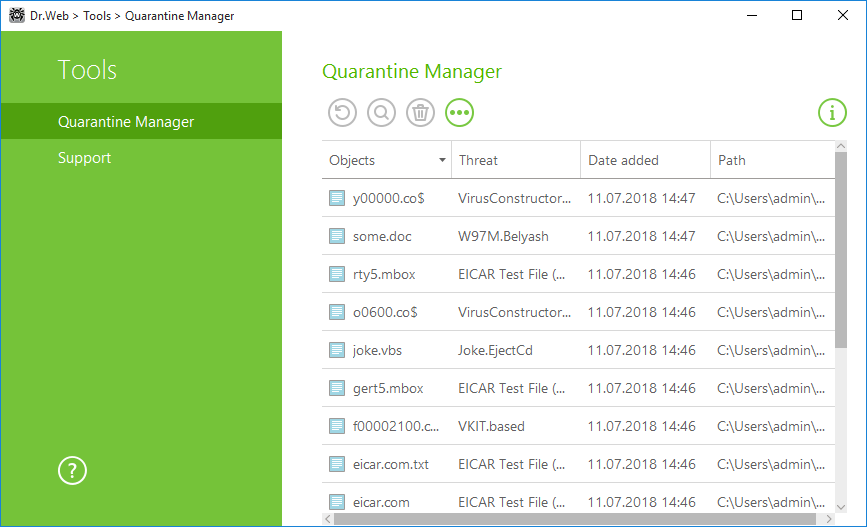867x527 pixels.
Task: Click the vertical scrollbar thumb
Action: 841,250
